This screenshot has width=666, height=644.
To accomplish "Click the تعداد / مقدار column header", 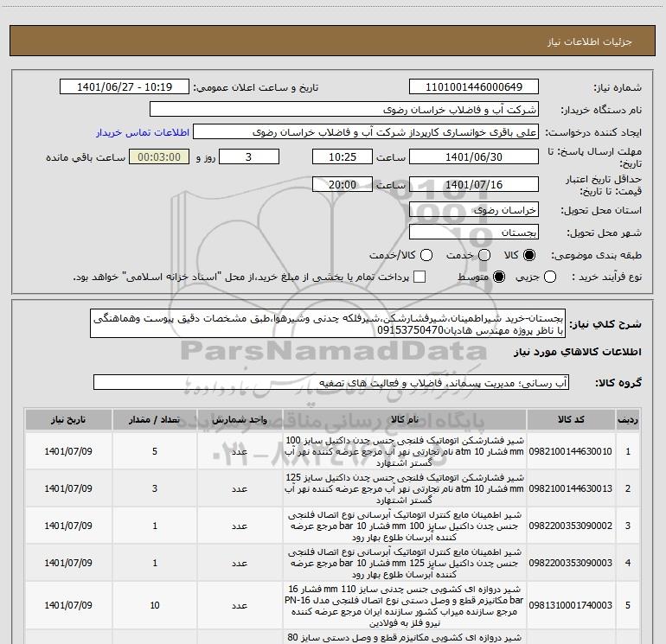I will (x=155, y=420).
